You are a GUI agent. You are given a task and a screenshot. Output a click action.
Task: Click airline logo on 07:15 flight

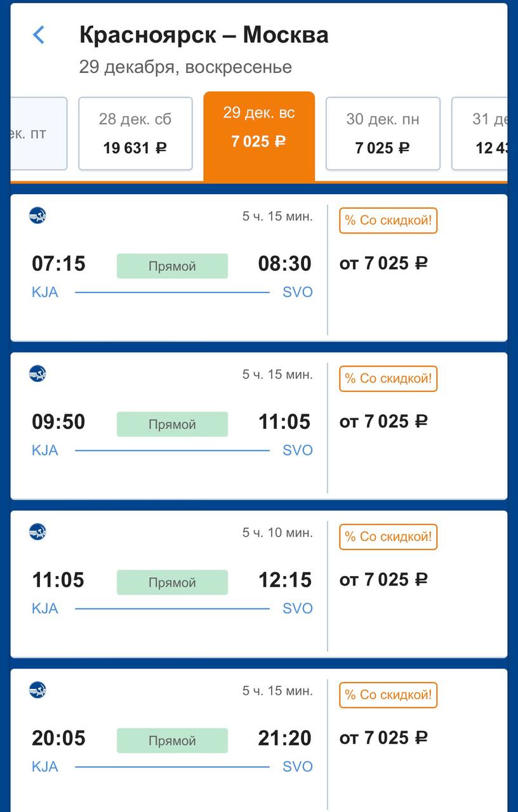point(37,216)
